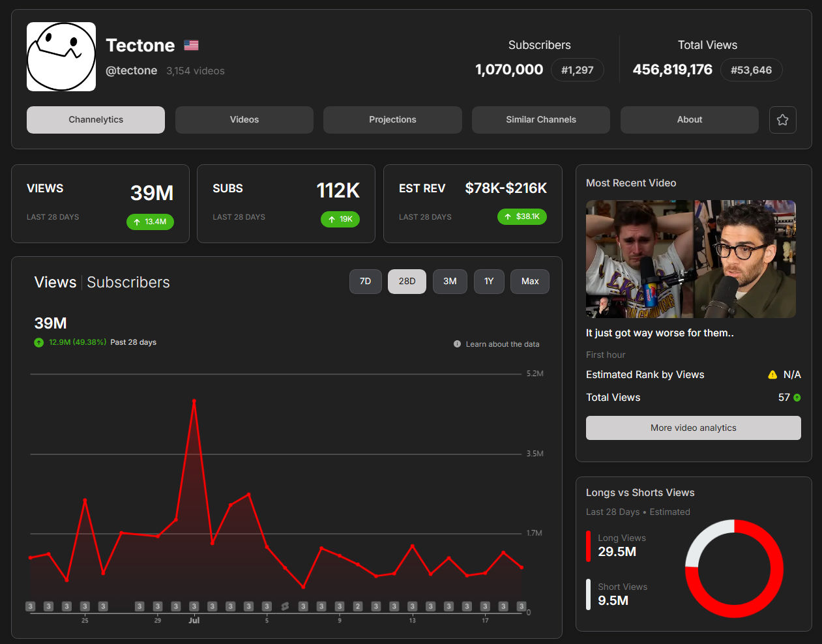The width and height of the screenshot is (822, 644).
Task: Go to the Similar Channels tab
Action: (541, 120)
